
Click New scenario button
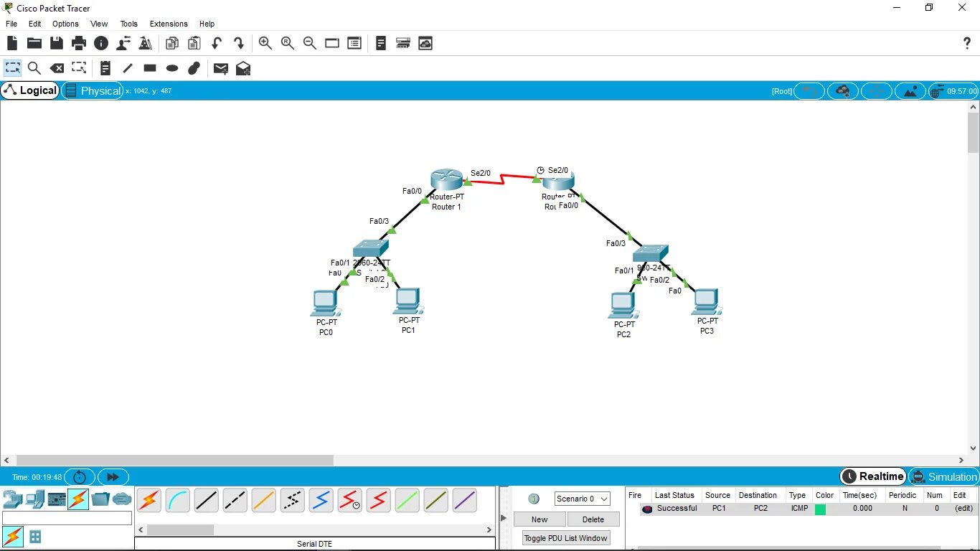click(x=540, y=519)
